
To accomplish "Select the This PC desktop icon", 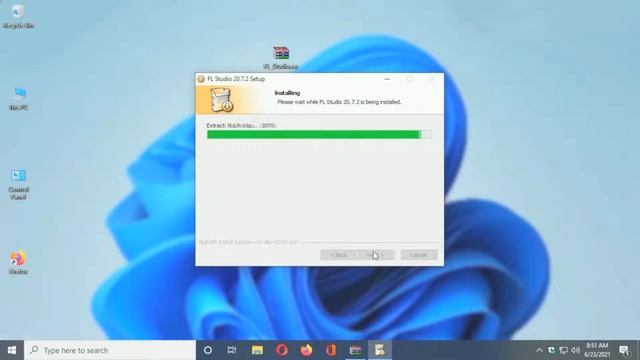I will [x=19, y=98].
